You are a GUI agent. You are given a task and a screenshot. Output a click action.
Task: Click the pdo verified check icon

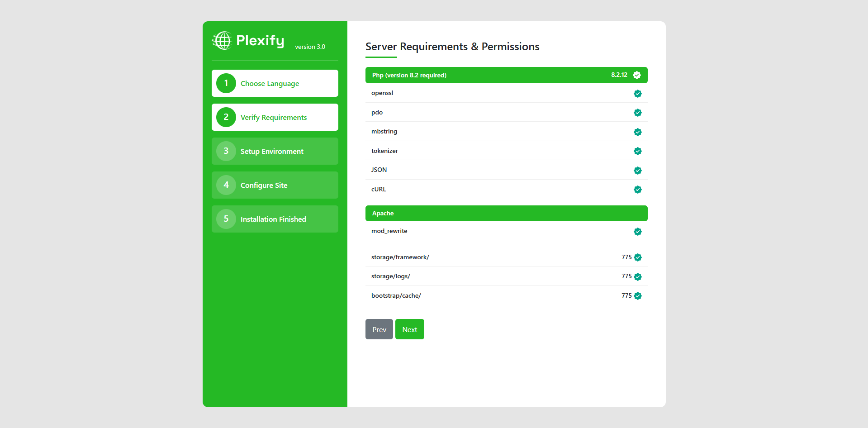click(637, 113)
